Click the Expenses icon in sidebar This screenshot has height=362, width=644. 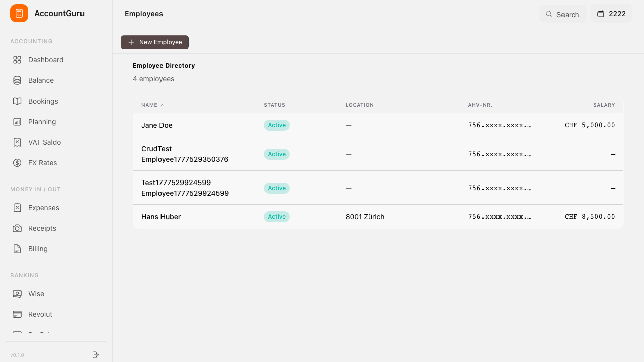pos(17,208)
